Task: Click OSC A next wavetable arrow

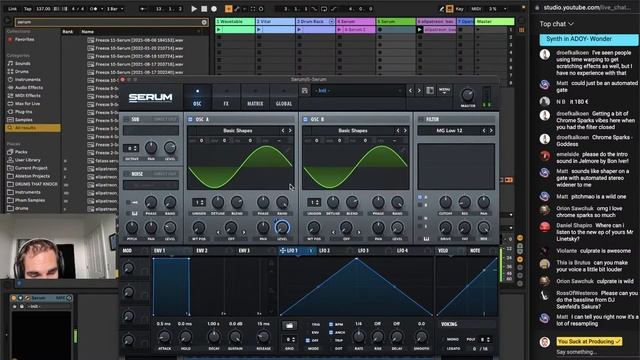Action: point(290,131)
